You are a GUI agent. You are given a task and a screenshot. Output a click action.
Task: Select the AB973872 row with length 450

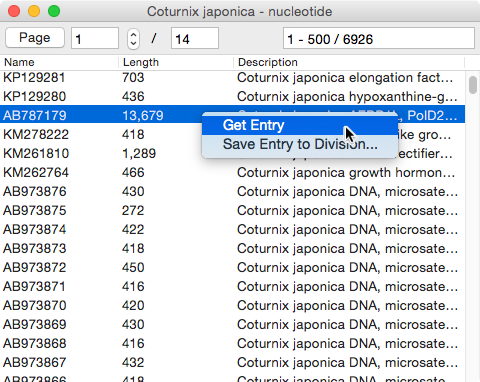[232, 268]
